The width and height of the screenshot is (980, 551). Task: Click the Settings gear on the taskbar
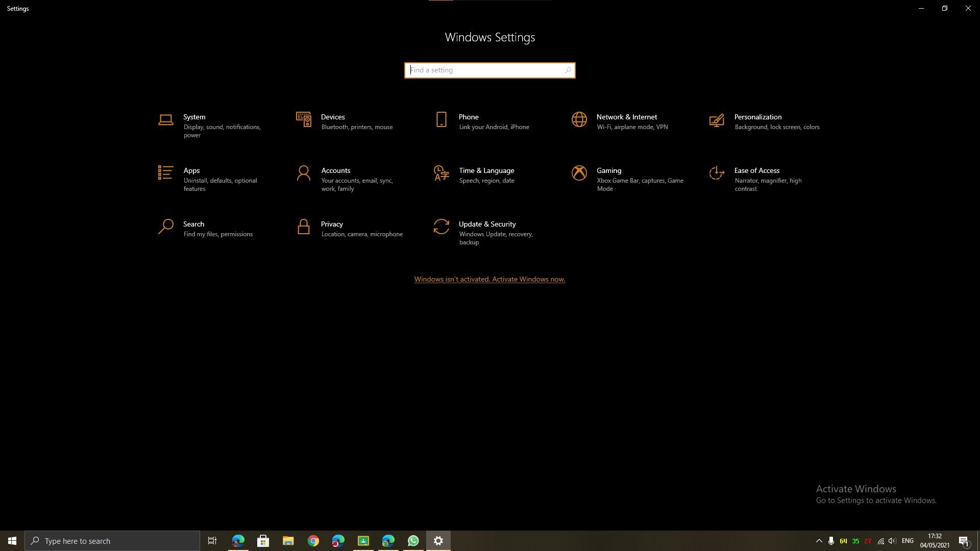coord(438,541)
